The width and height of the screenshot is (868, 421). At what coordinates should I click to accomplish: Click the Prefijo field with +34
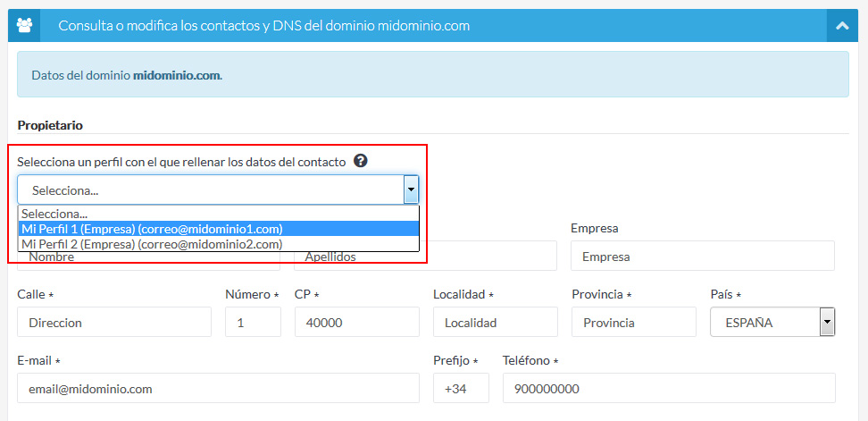461,388
